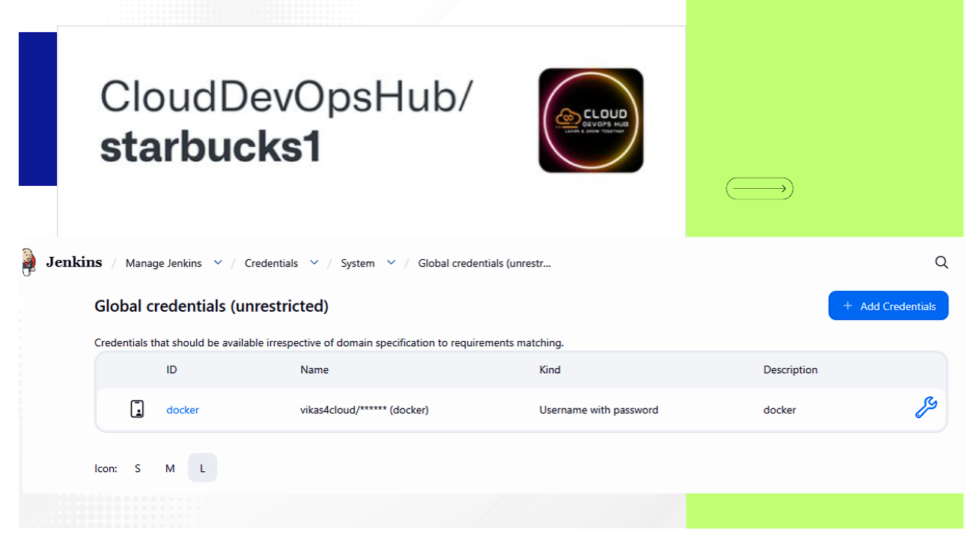Viewport: 980px width, 538px height.
Task: Open the search magnifier icon
Action: coord(942,262)
